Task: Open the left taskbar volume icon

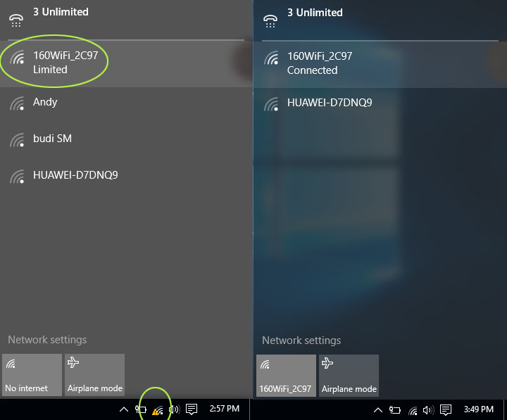Action: tap(174, 409)
